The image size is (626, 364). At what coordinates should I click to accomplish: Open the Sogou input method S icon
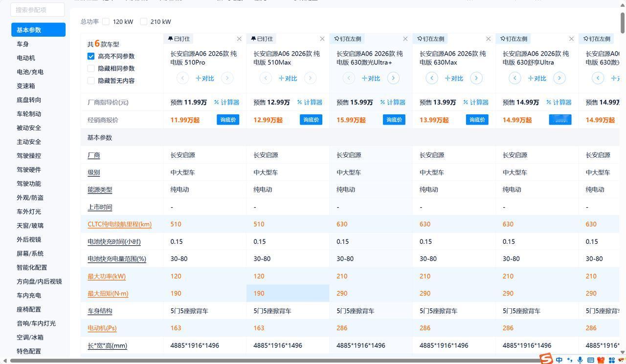click(546, 359)
